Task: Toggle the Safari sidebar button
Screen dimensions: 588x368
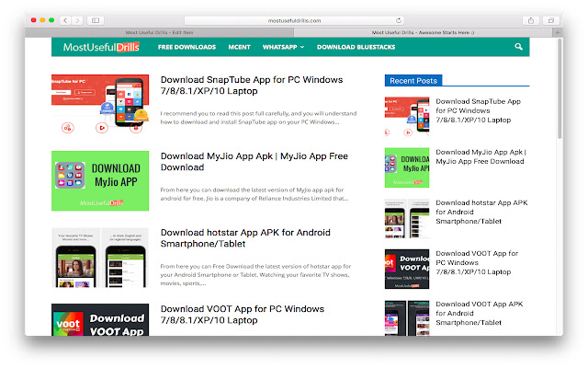Action: click(96, 20)
